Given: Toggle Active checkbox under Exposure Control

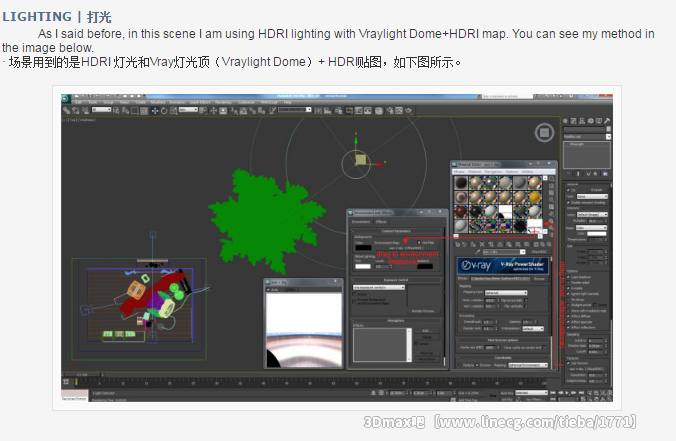Looking at the screenshot, I should [354, 294].
